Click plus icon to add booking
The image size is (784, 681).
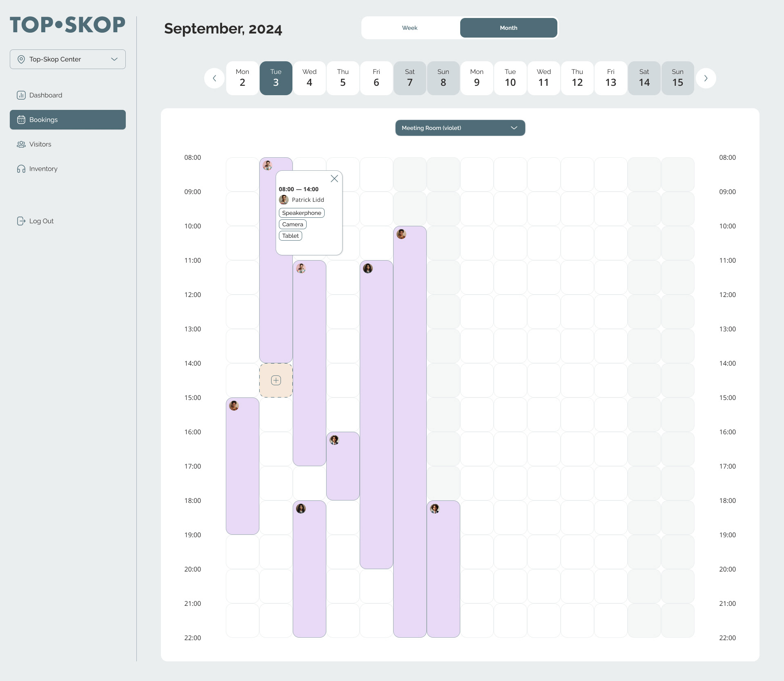tap(276, 380)
